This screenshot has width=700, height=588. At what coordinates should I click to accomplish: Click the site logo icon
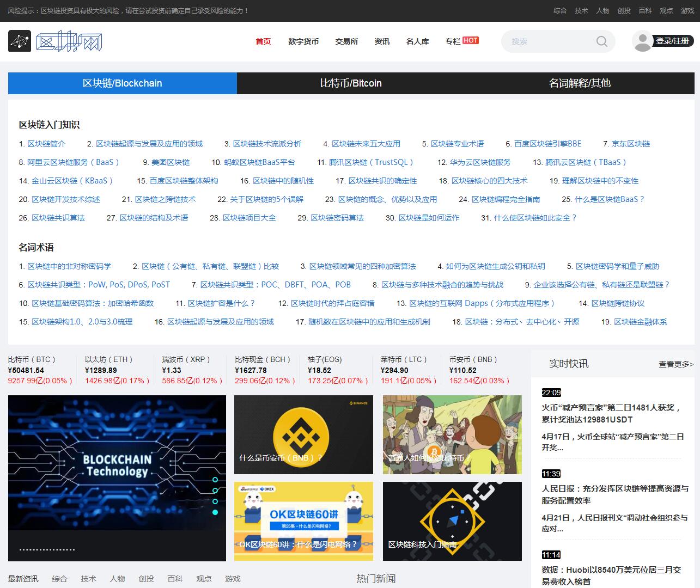(20, 41)
